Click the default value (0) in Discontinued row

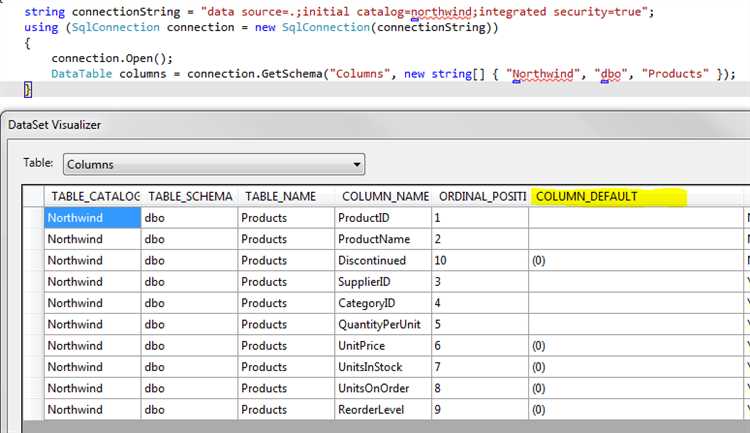click(636, 260)
